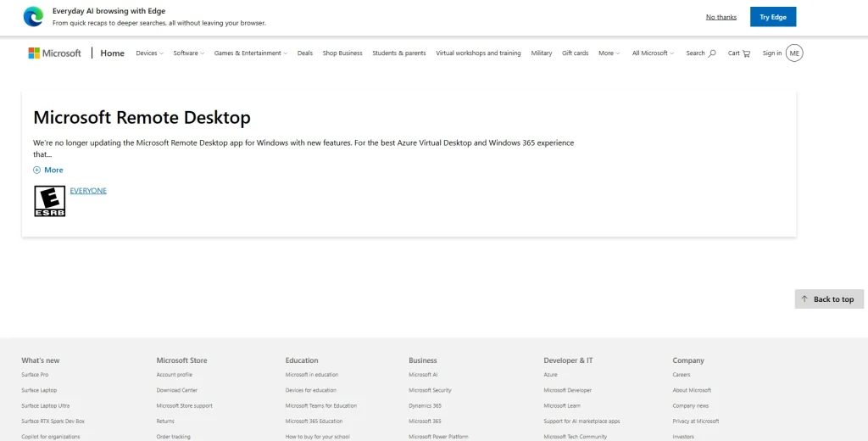The image size is (868, 441).
Task: Open Returns footer link
Action: pyautogui.click(x=165, y=421)
